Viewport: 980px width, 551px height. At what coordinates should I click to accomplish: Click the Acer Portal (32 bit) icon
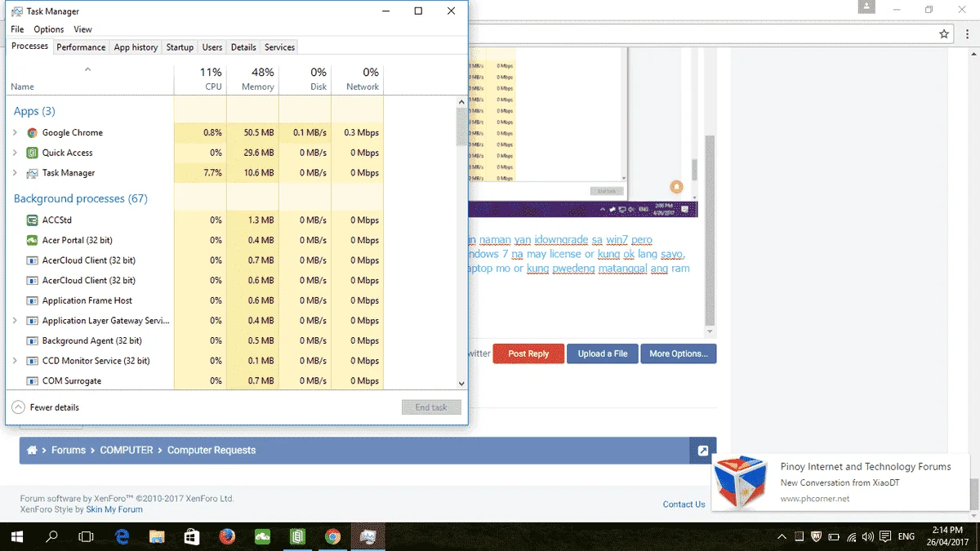click(x=32, y=240)
